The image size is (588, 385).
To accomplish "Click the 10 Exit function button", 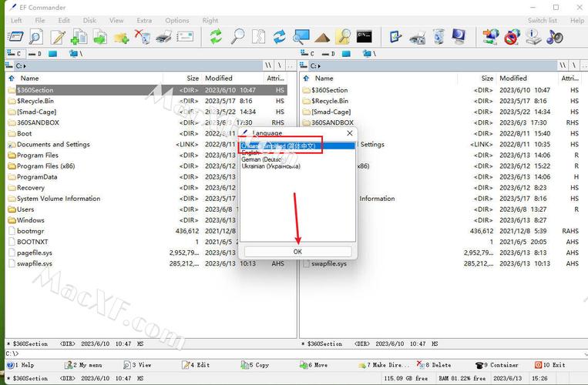I will point(549,365).
